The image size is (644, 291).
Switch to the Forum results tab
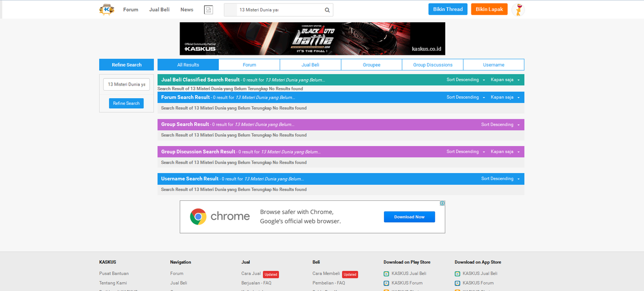tap(250, 64)
